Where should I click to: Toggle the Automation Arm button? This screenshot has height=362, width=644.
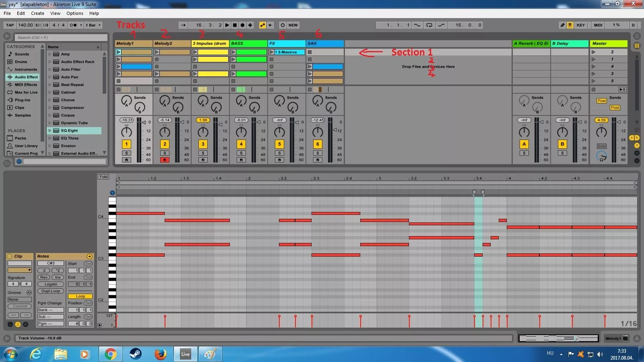point(262,25)
